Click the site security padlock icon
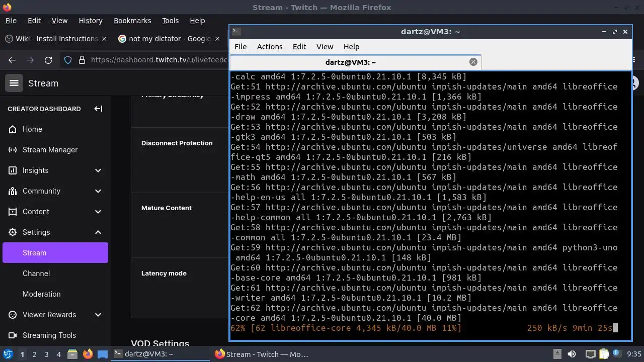 tap(82, 60)
